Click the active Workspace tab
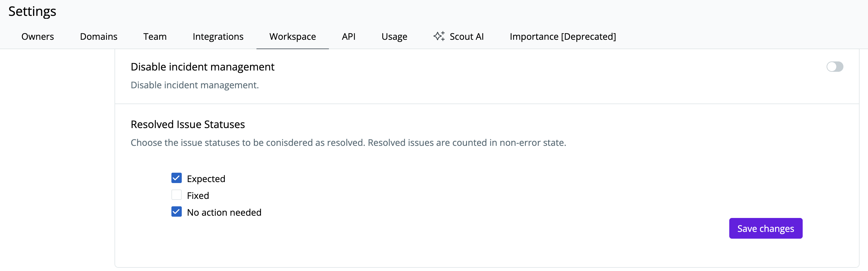This screenshot has width=868, height=271. tap(292, 37)
